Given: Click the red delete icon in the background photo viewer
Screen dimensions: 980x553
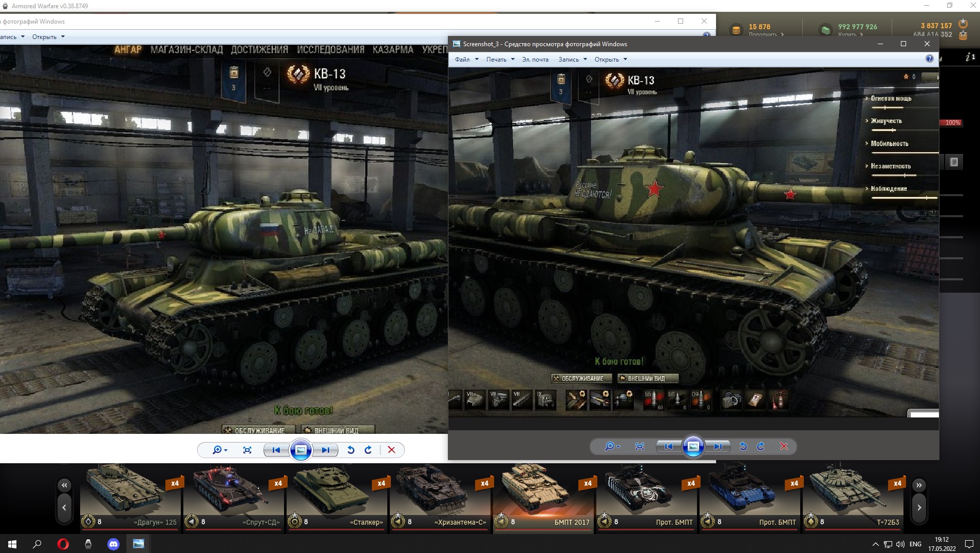Looking at the screenshot, I should 391,450.
